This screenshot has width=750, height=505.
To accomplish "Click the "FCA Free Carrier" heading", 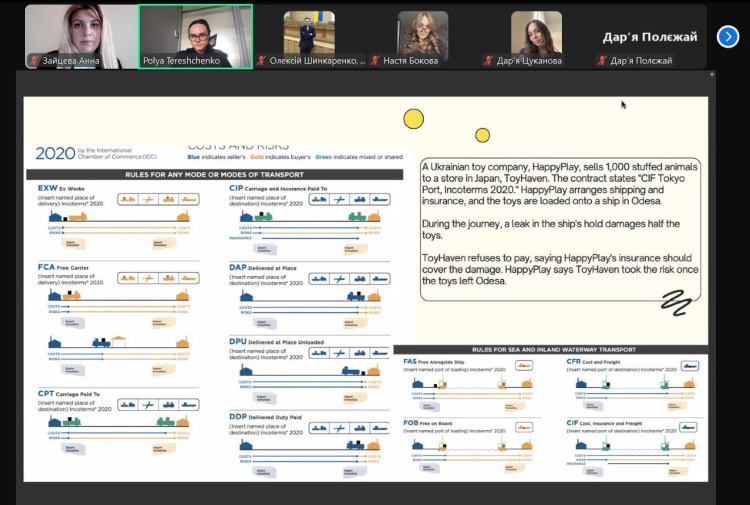I will pyautogui.click(x=63, y=267).
